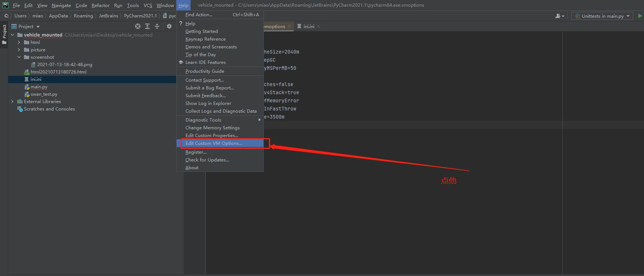Screen dimensions: 644x276
Task: Choose Change Memory Settings
Action: (x=220, y=128)
